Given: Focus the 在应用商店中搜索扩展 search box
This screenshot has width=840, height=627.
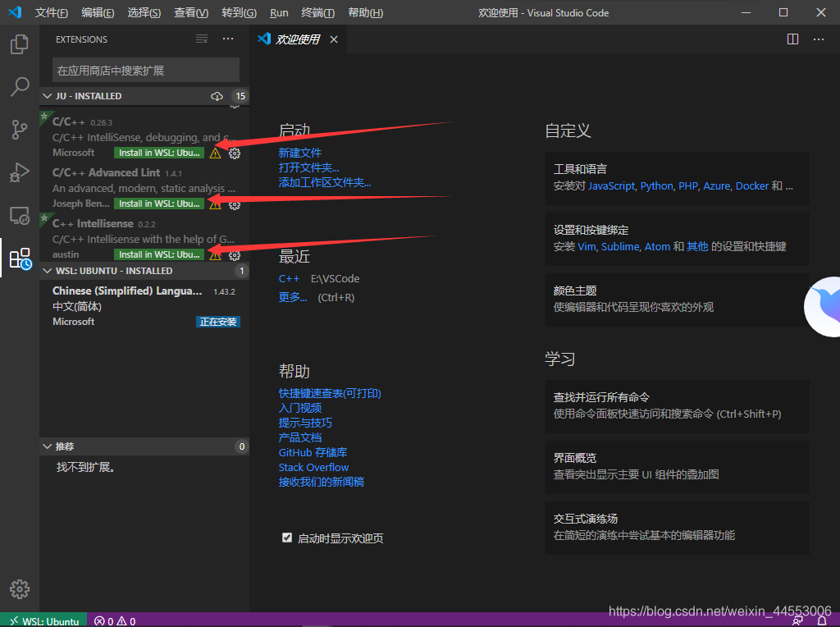Looking at the screenshot, I should 146,71.
